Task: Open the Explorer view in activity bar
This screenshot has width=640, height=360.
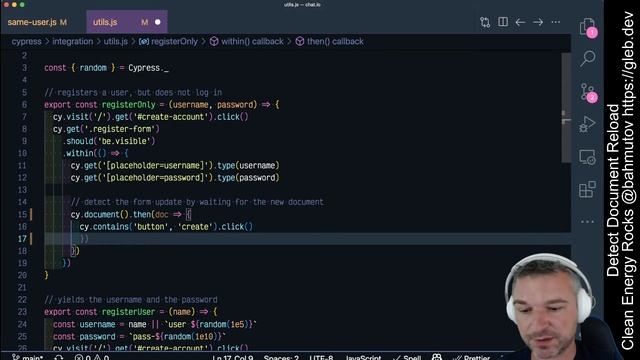Action: (x=588, y=27)
